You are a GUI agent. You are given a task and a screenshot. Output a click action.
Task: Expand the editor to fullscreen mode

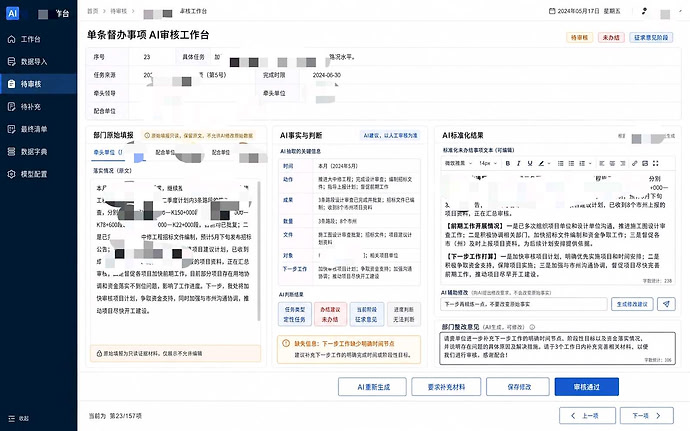point(656,163)
